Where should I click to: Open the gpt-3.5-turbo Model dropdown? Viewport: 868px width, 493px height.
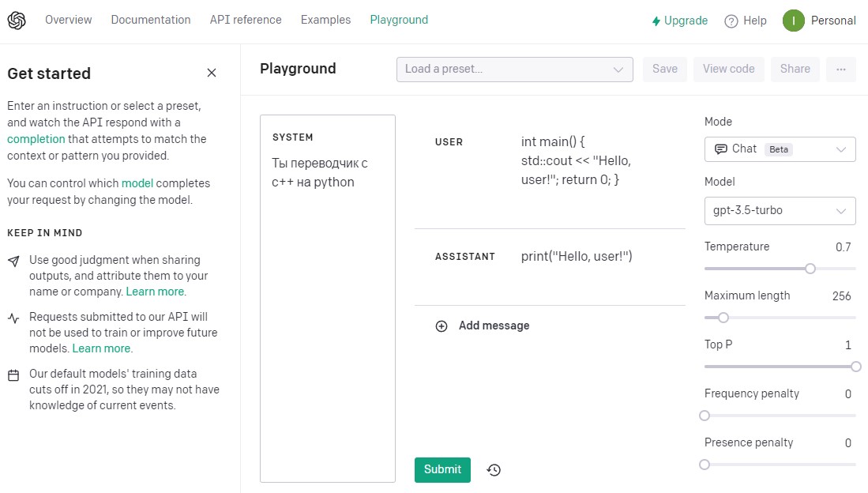tap(780, 211)
